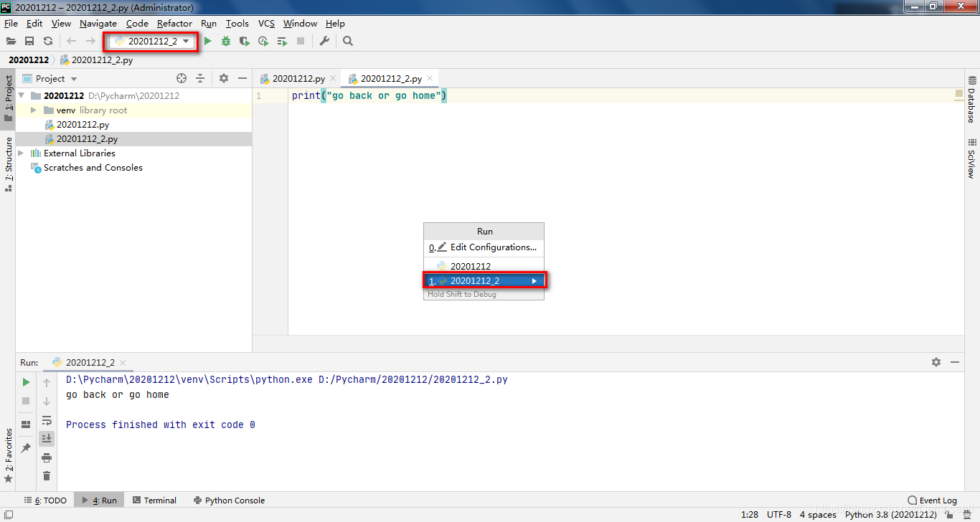980x522 pixels.
Task: Open the Navigate menu
Action: (98, 24)
